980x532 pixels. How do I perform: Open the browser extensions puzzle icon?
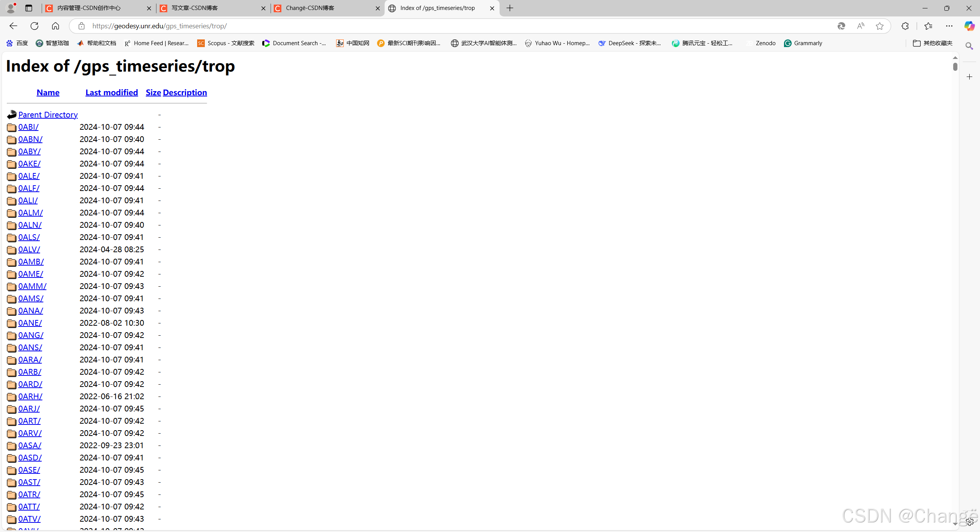coord(905,26)
